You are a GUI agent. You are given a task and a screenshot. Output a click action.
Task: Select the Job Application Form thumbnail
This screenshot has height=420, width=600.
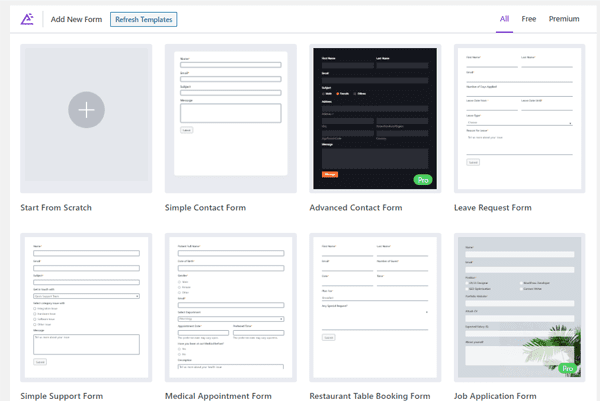click(519, 307)
